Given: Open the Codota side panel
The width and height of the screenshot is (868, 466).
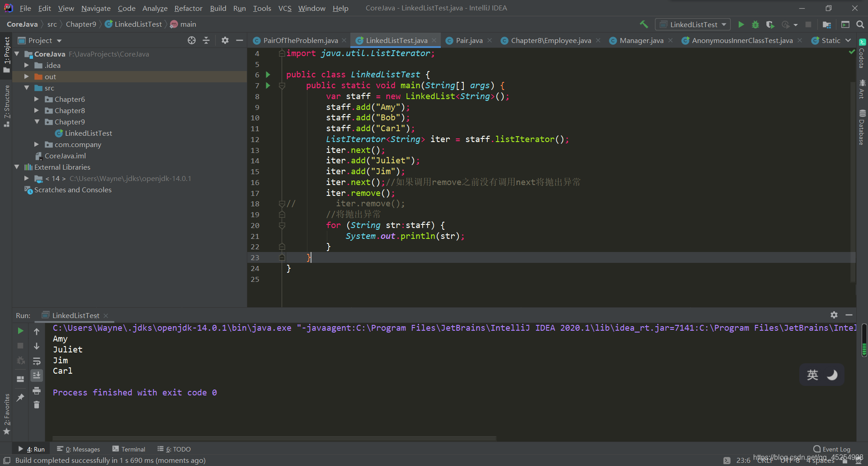Looking at the screenshot, I should pyautogui.click(x=862, y=53).
